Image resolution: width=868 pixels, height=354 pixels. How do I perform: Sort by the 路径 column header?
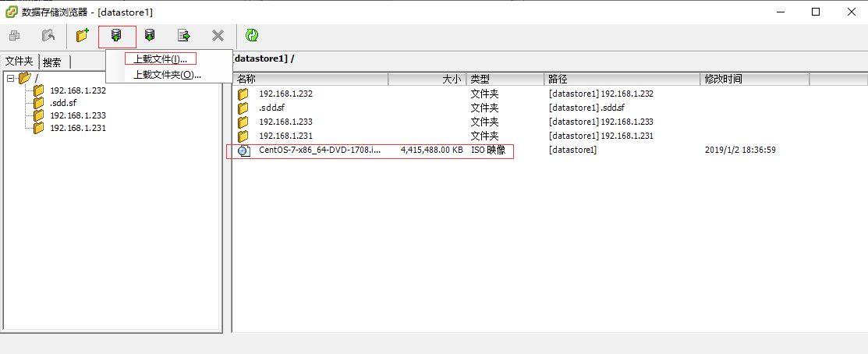tap(622, 79)
